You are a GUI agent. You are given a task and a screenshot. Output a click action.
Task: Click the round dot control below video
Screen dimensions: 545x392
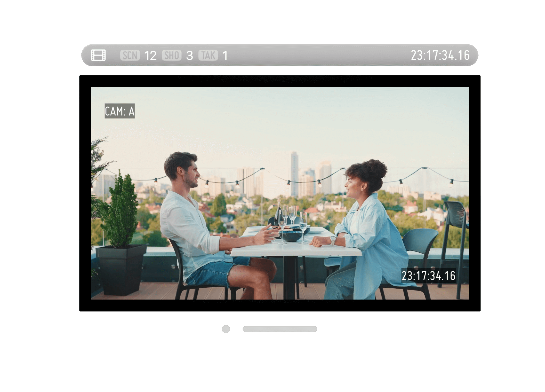[226, 329]
